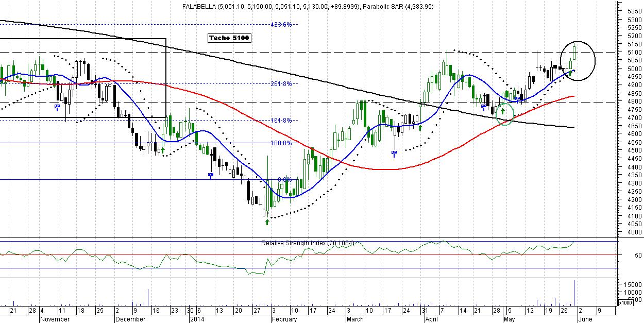Click the blue sell flag marker in mid-November

pyautogui.click(x=57, y=107)
